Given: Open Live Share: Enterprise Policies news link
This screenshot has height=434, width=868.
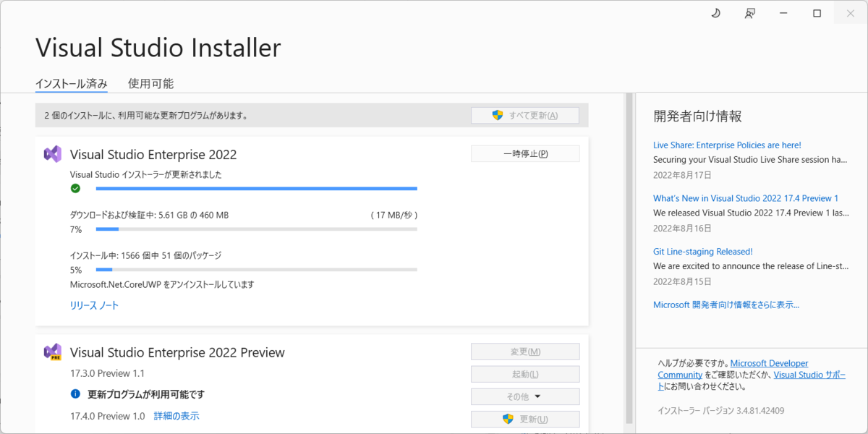Looking at the screenshot, I should (x=727, y=145).
